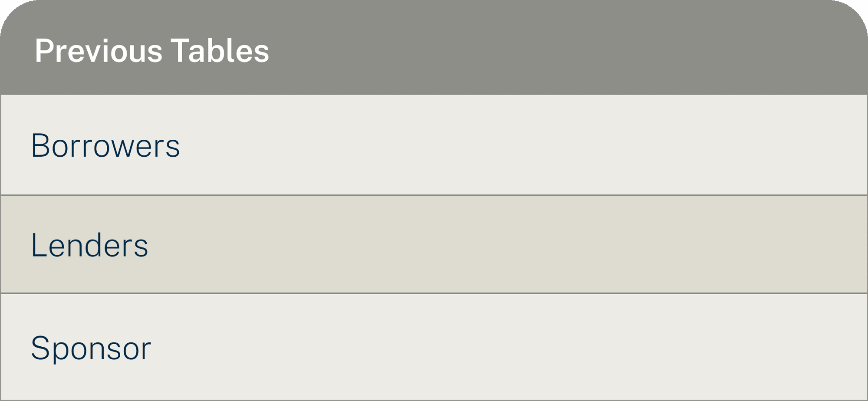868x401 pixels.
Task: Click the grey header bar's empty area
Action: pos(564,49)
